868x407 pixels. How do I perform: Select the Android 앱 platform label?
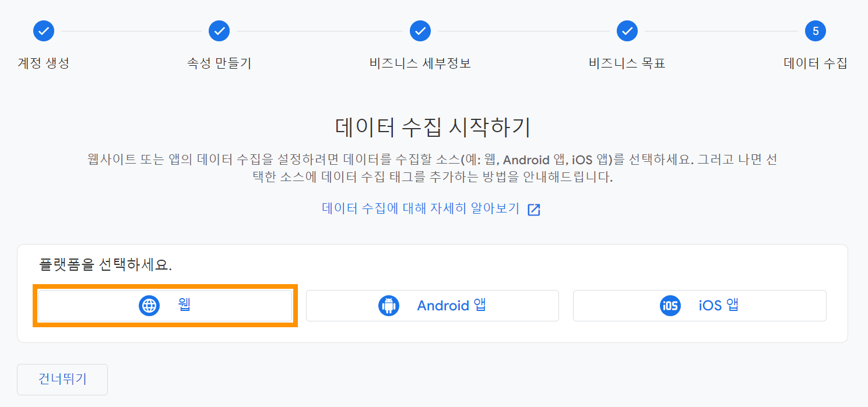[452, 305]
